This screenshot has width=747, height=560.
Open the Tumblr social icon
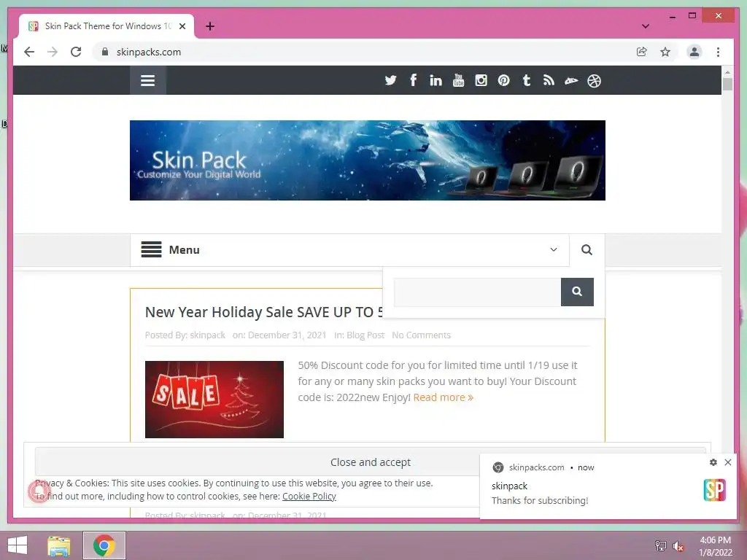(527, 80)
